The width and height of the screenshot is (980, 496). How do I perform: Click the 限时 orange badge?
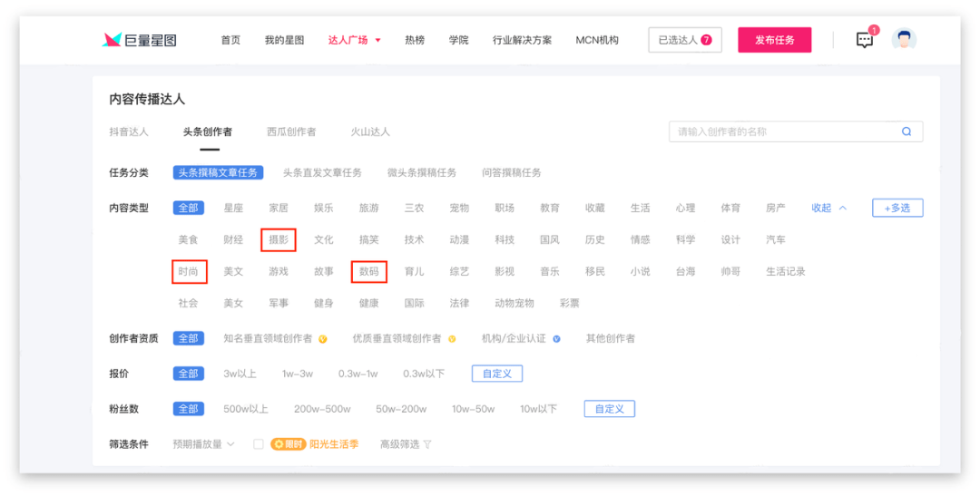(289, 444)
